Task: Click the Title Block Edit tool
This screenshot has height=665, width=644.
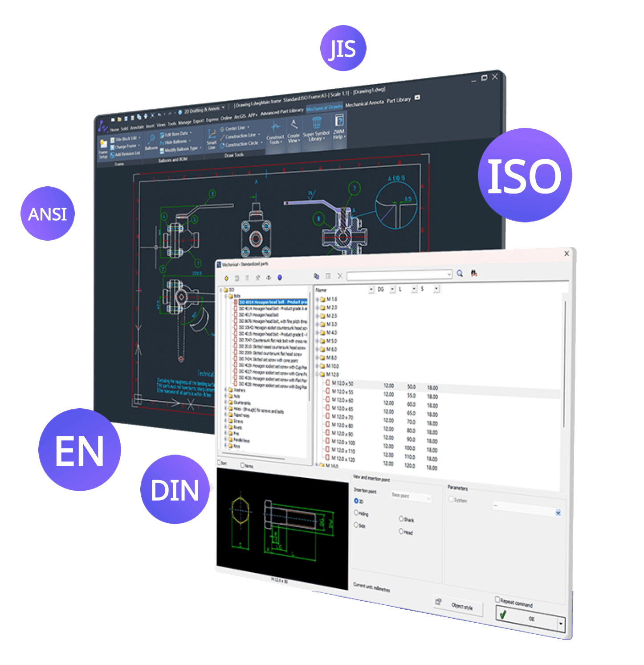Action: click(x=125, y=139)
